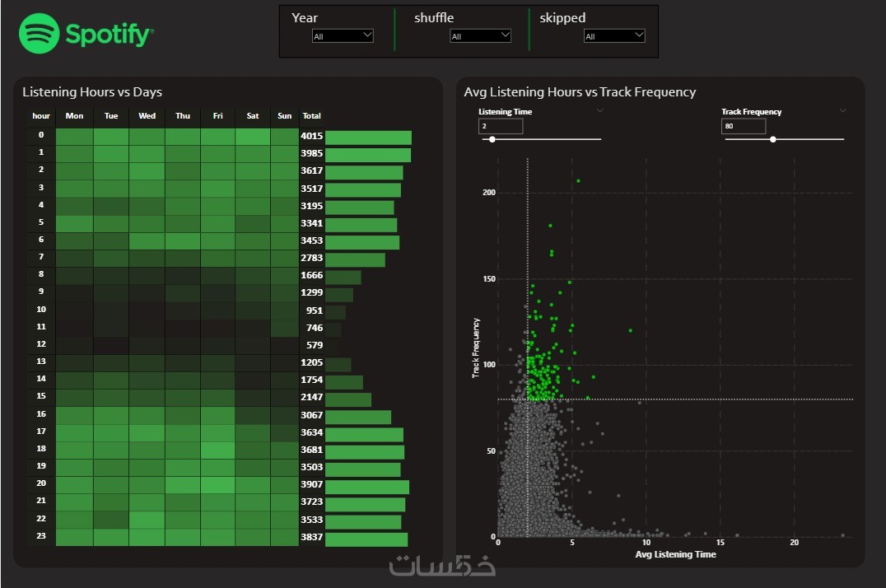Image resolution: width=886 pixels, height=588 pixels.
Task: Select hour row label 0
Action: coord(41,134)
